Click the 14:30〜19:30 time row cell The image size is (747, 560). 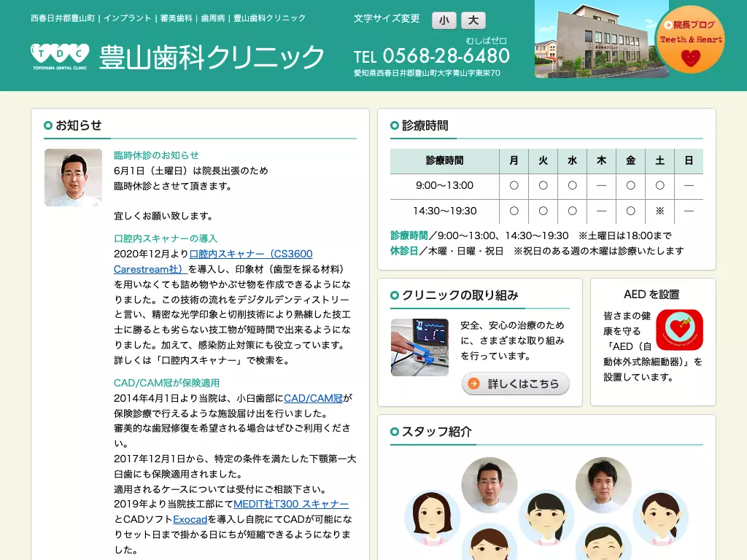point(444,211)
